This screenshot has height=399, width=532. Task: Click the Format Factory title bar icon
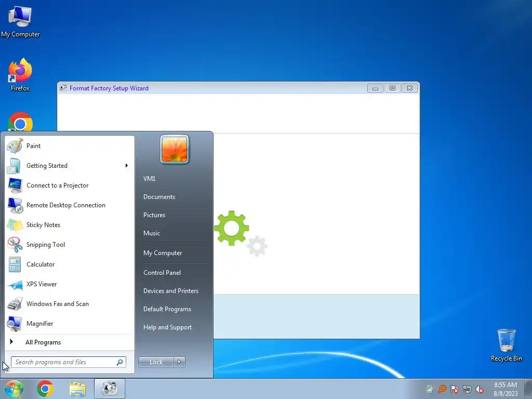point(63,88)
